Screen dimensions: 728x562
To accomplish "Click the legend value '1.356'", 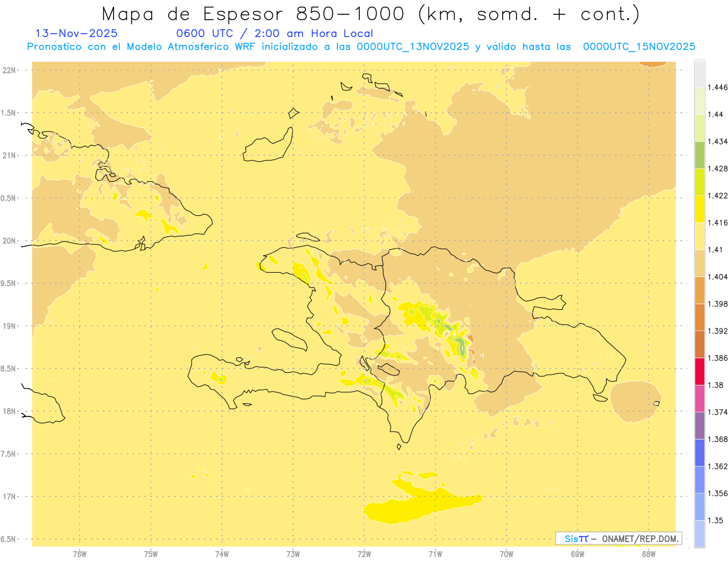I will pyautogui.click(x=716, y=493).
